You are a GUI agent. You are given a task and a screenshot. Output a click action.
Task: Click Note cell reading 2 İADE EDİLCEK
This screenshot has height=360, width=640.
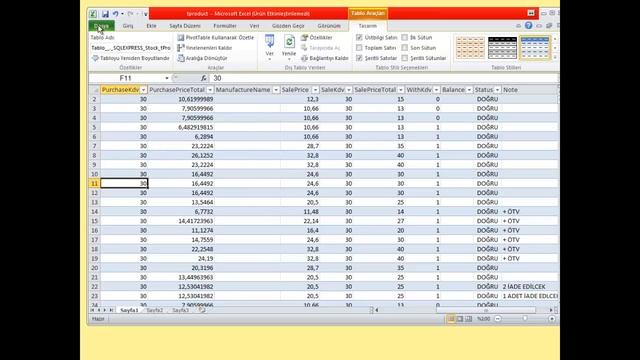(x=529, y=287)
